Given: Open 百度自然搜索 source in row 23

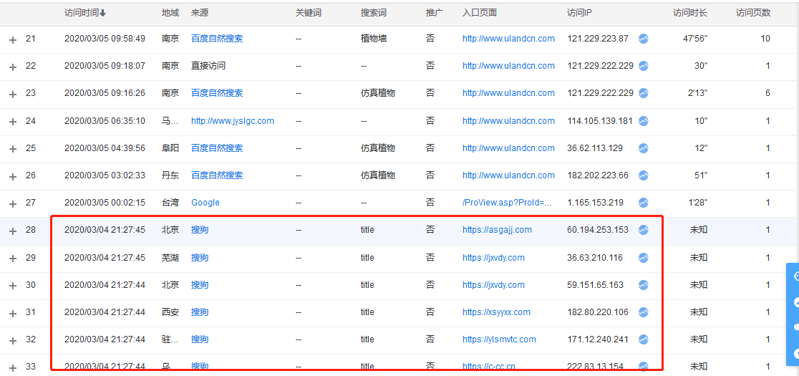Looking at the screenshot, I should (217, 93).
